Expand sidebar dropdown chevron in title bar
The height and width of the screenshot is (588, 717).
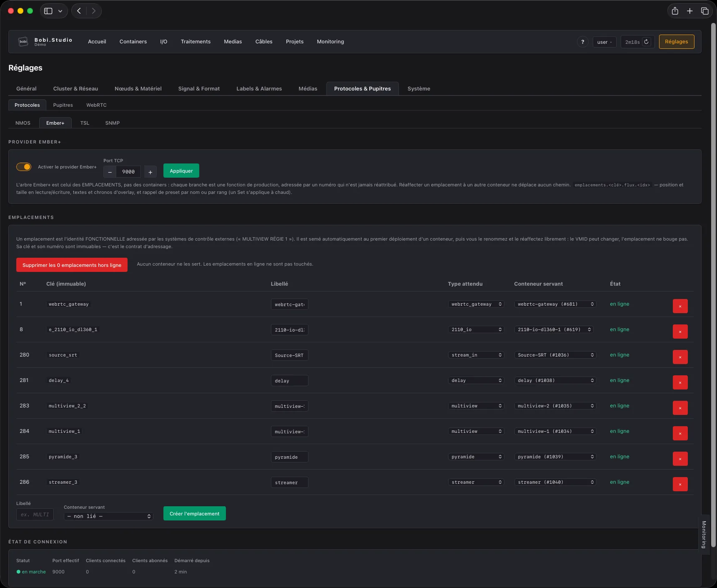point(60,11)
